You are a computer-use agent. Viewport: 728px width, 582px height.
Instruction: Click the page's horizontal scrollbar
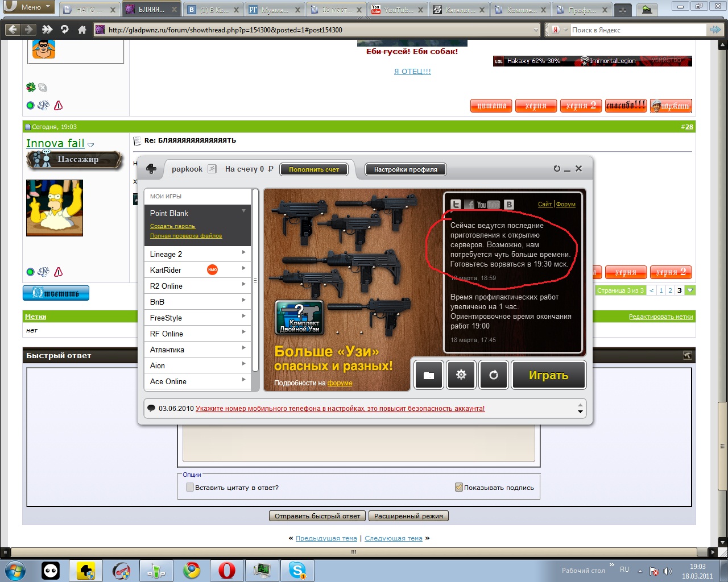354,552
